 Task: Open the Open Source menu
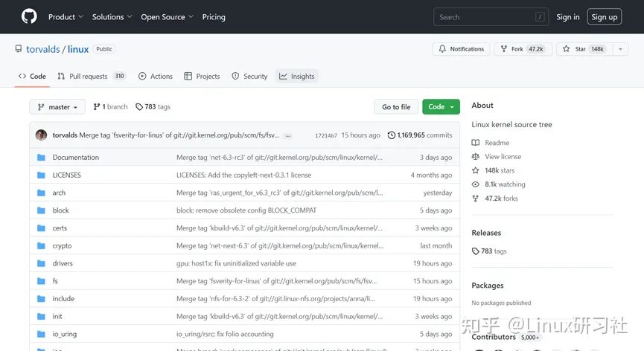(167, 17)
